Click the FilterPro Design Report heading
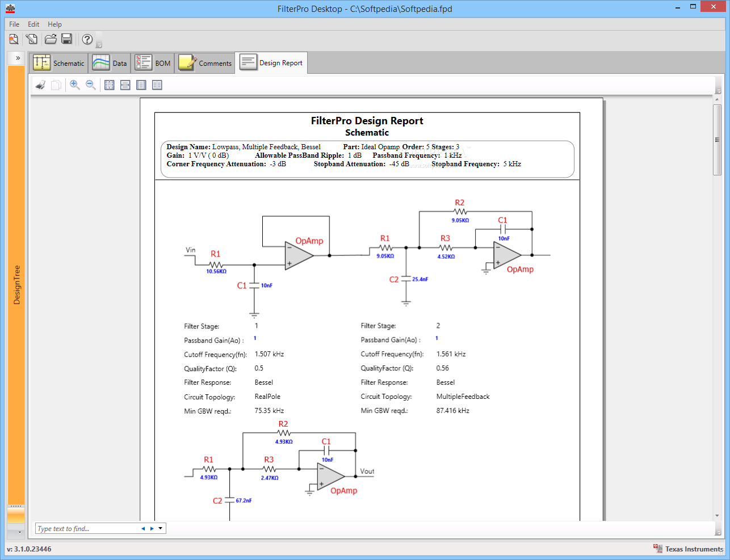 (367, 121)
